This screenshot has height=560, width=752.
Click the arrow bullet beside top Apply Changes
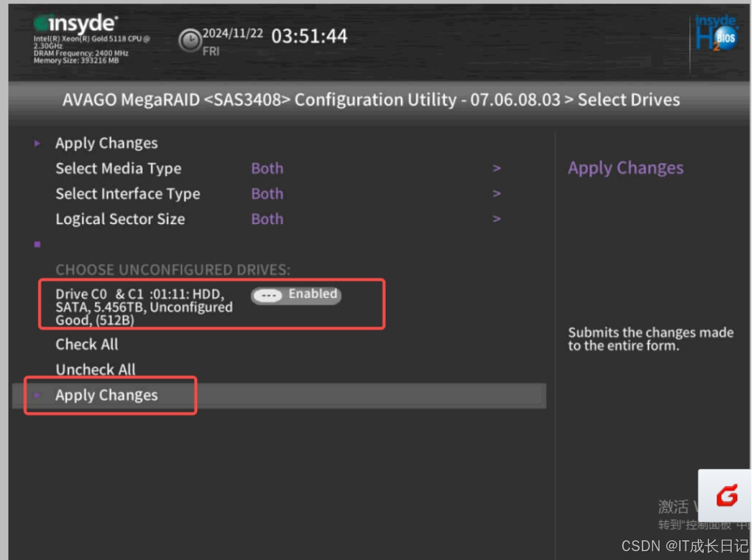pyautogui.click(x=37, y=143)
